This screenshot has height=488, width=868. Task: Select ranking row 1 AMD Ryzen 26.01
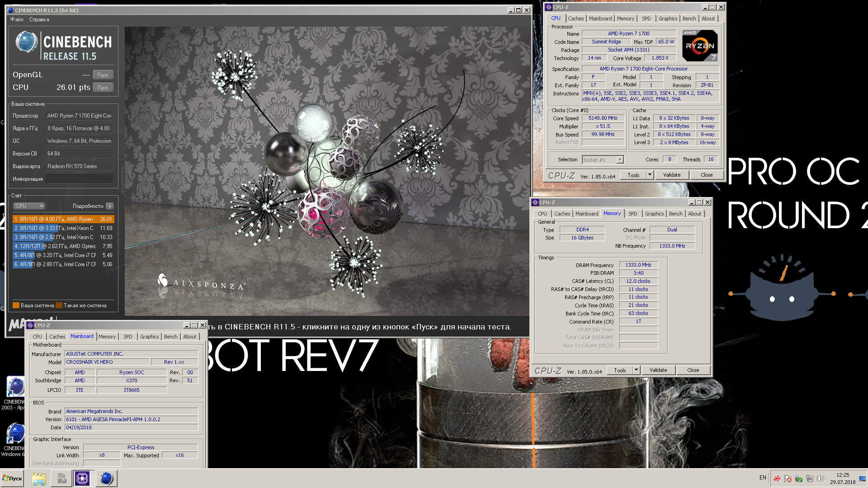[x=63, y=219]
